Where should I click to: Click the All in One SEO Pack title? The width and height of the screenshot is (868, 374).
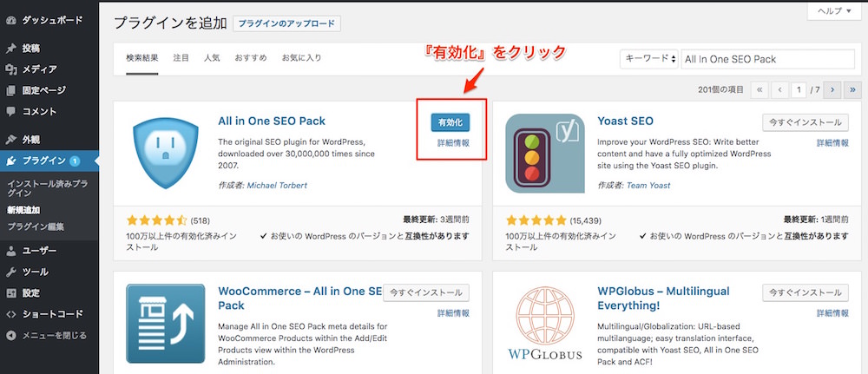[272, 121]
